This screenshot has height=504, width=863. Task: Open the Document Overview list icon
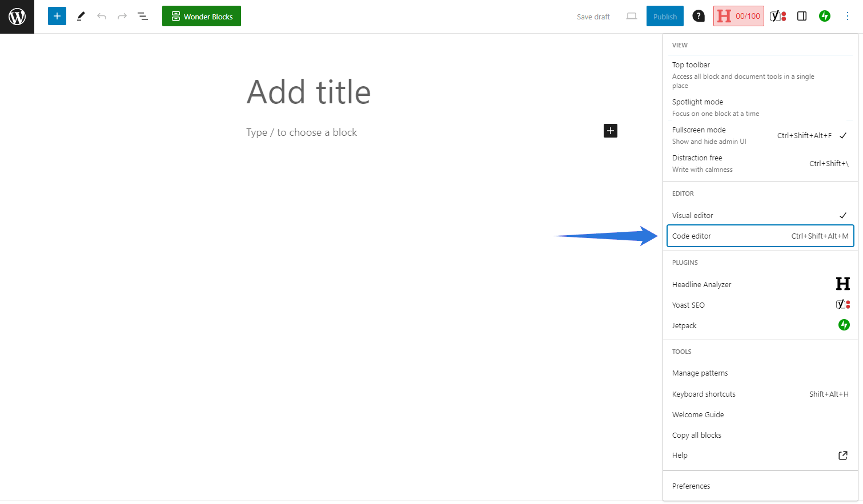pos(143,16)
